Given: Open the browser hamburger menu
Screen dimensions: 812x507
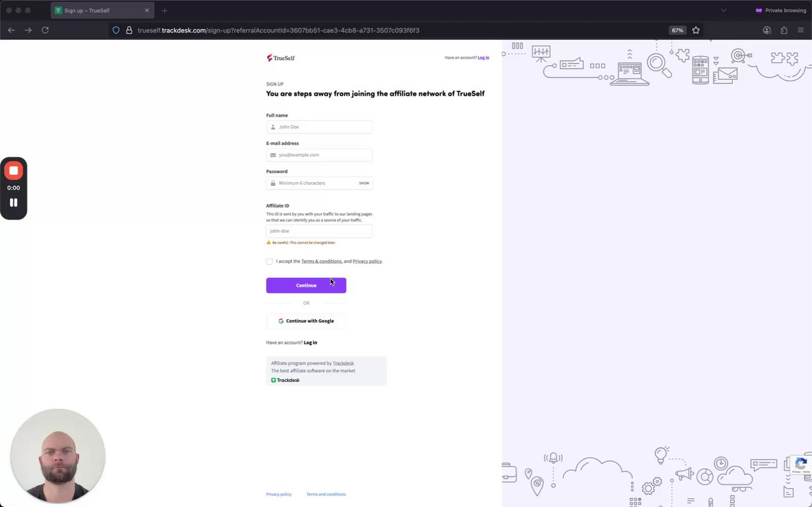Looking at the screenshot, I should [801, 30].
